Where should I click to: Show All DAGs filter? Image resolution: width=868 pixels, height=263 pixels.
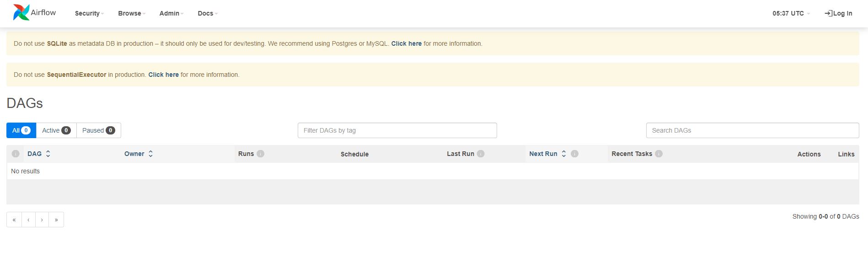21,130
